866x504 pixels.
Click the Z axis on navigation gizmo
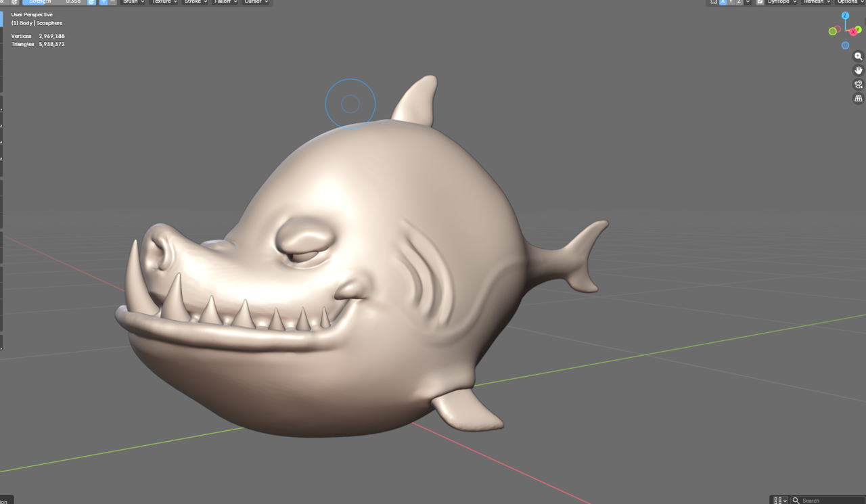click(845, 16)
